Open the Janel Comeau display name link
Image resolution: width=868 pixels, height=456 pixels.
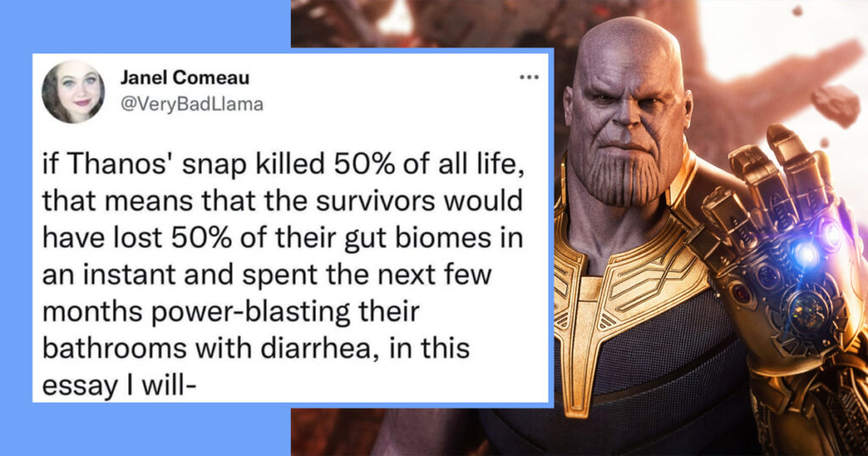coord(185,78)
